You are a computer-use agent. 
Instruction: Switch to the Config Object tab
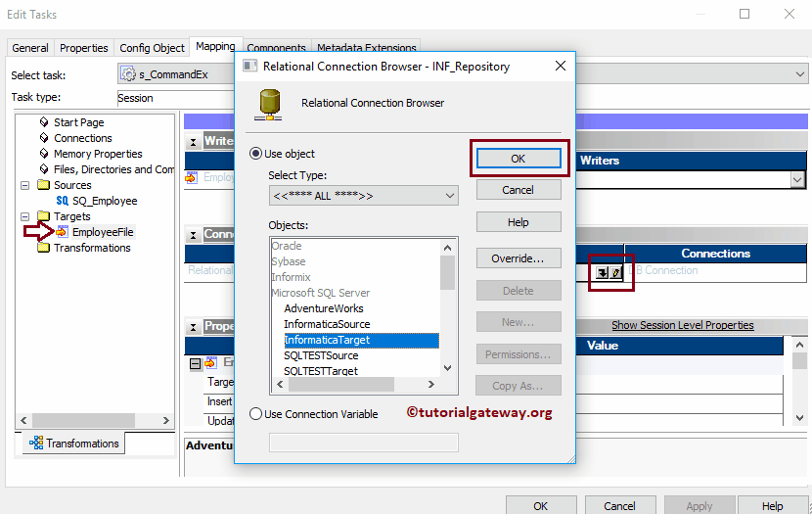tap(152, 48)
